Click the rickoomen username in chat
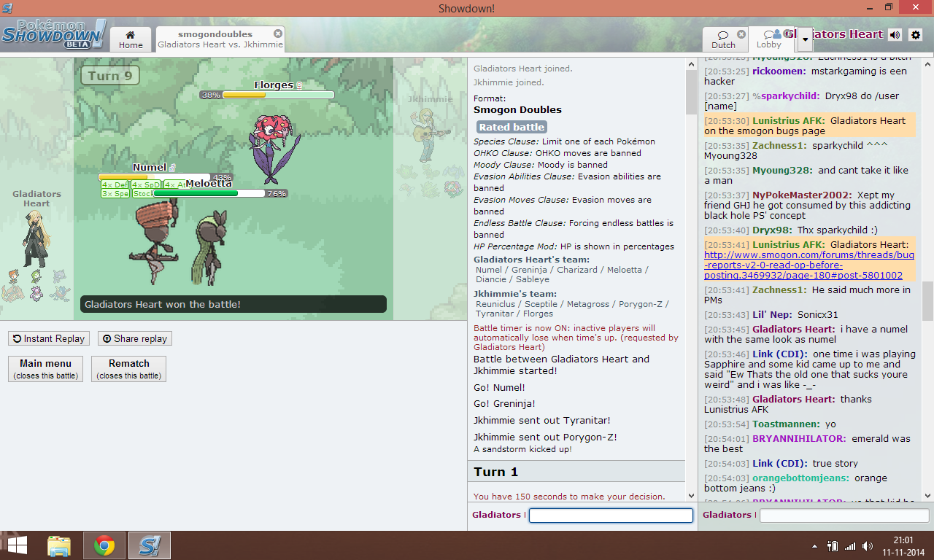Viewport: 934px width, 560px height. [x=779, y=71]
